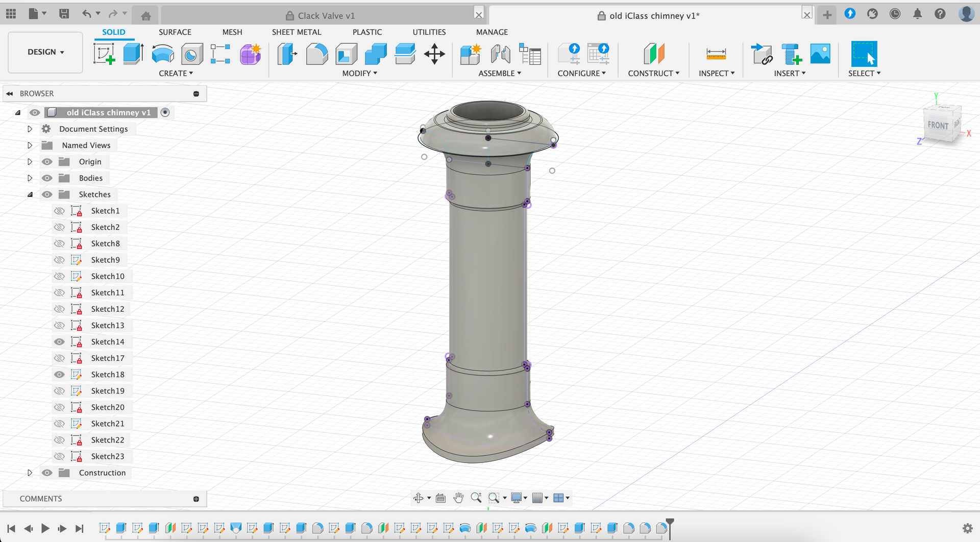Open a new design tab with plus button
This screenshot has width=980, height=542.
click(827, 15)
